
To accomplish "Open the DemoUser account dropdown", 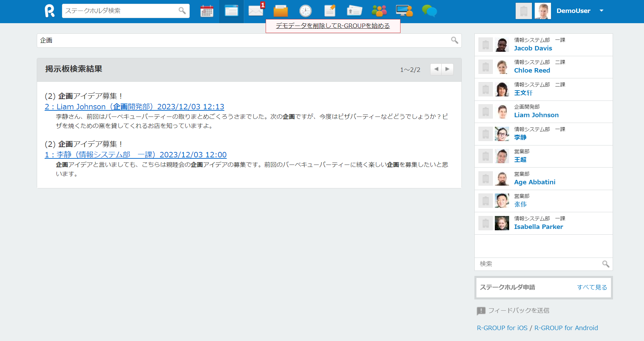I will [602, 11].
